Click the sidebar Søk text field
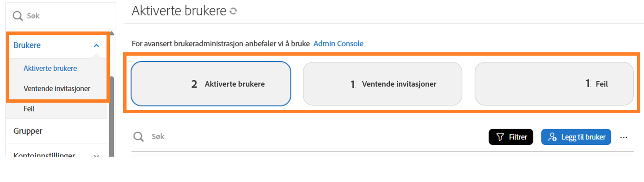 coord(65,16)
